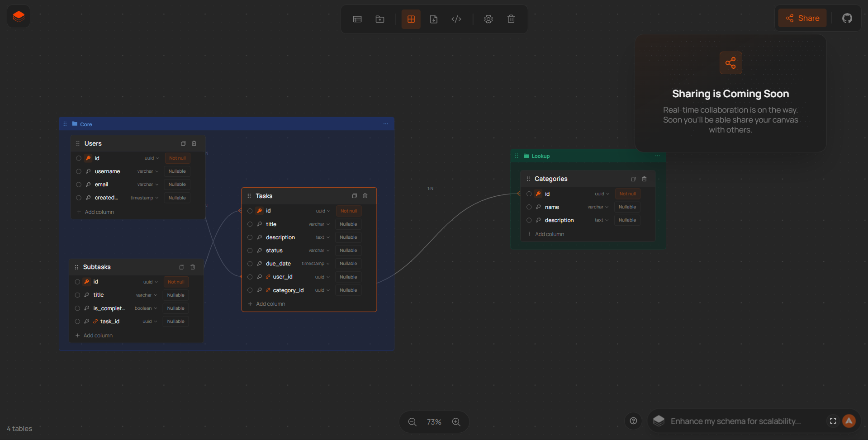Image resolution: width=868 pixels, height=440 pixels.
Task: Duplicate the Tasks table using its copy icon
Action: pyautogui.click(x=355, y=196)
